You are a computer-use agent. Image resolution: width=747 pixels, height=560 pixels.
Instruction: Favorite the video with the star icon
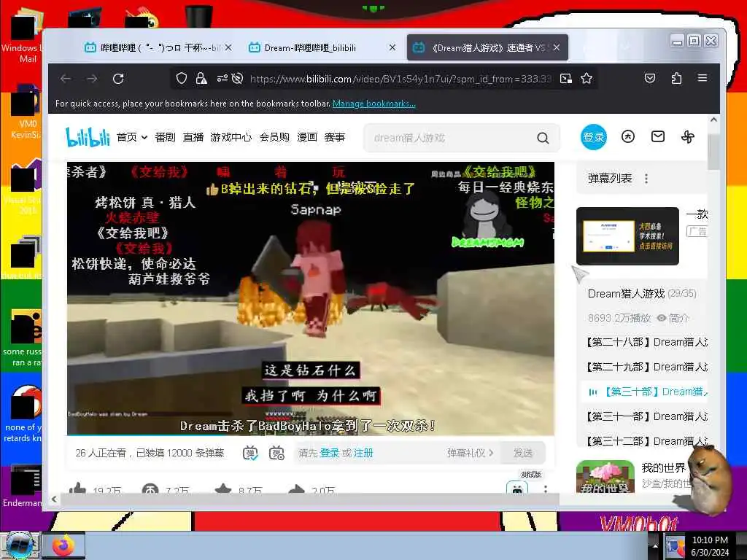coord(223,489)
